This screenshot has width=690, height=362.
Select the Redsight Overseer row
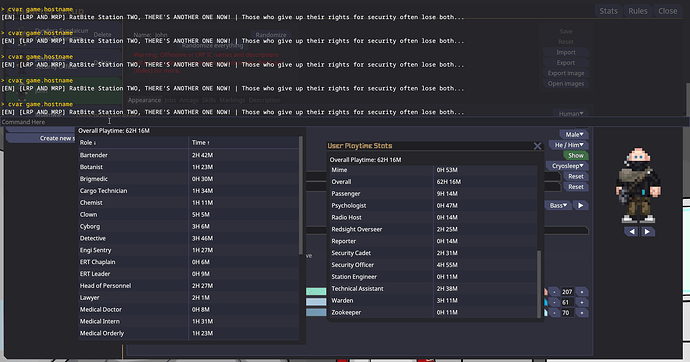pos(433,229)
